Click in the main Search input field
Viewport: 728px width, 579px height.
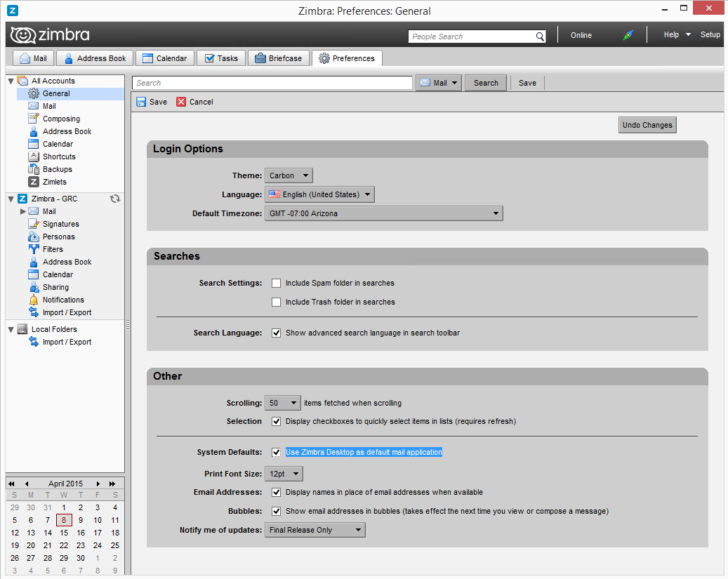272,83
